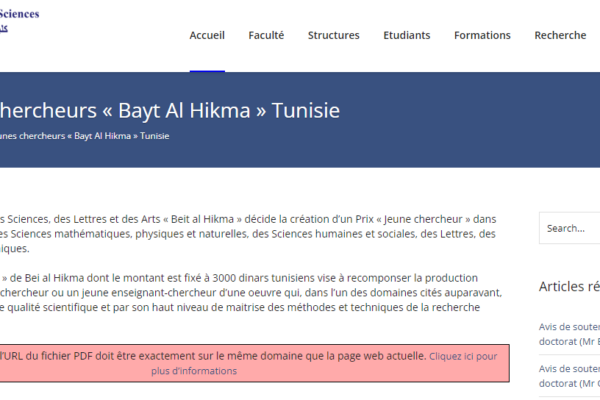Open the Structures menu
The width and height of the screenshot is (600, 400).
334,35
